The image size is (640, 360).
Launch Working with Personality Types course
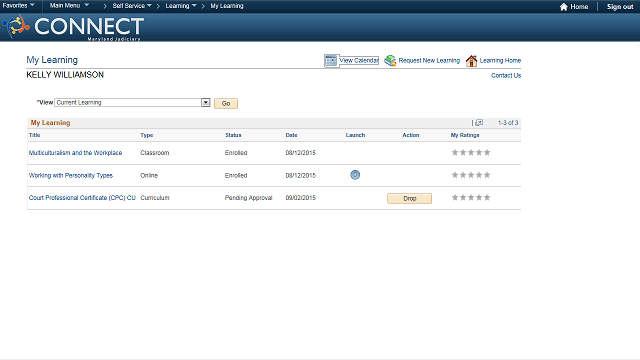point(355,175)
